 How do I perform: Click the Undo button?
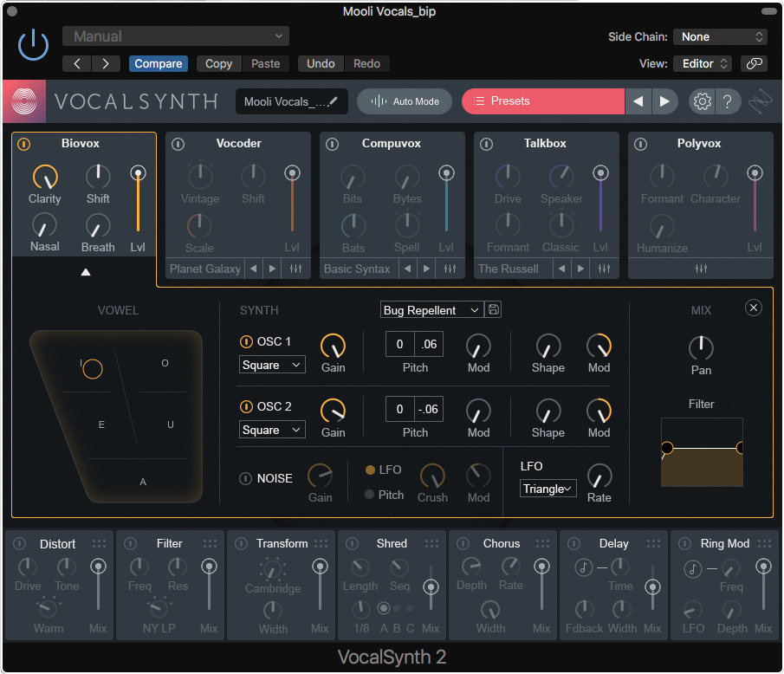click(x=321, y=63)
